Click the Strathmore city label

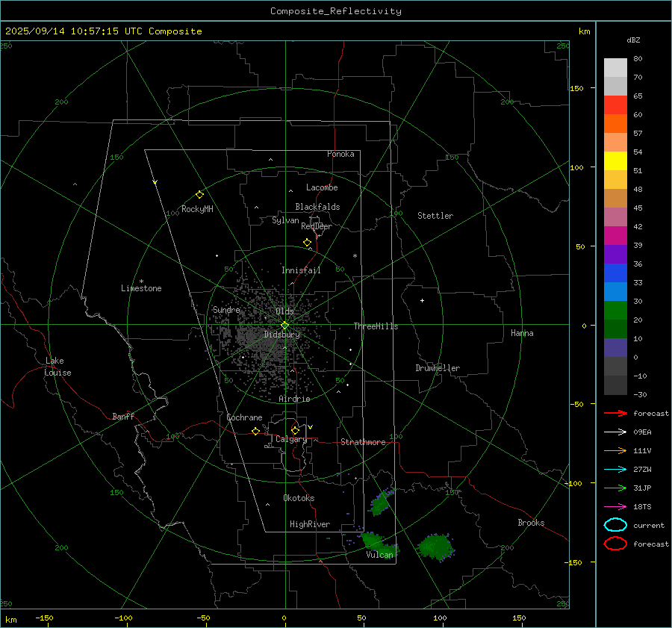(363, 442)
